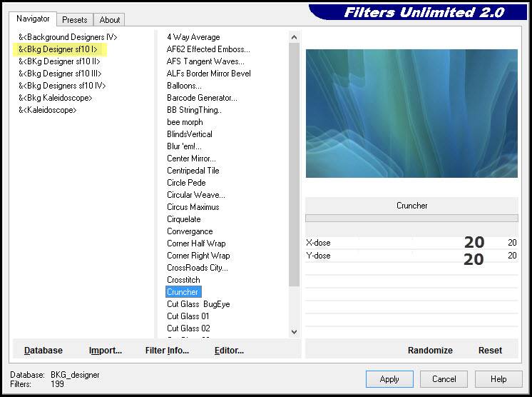
Task: Reset the filter settings
Action: click(x=490, y=351)
